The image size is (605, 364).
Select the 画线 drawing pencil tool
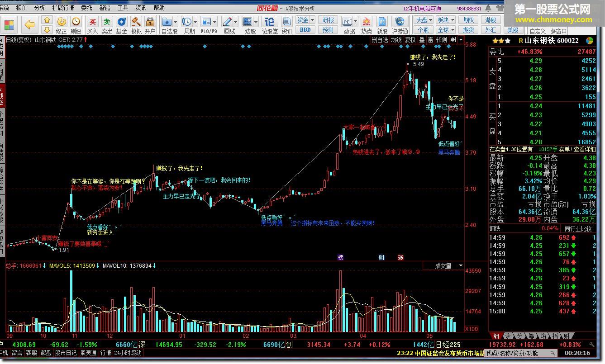click(x=228, y=22)
